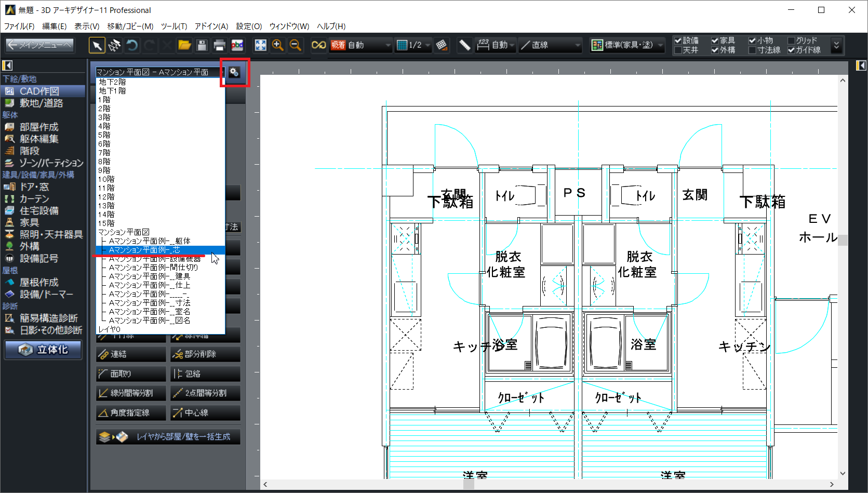Screen dimensions: 868x493
Task: Open the 直線 line type dropdown
Action: click(551, 46)
